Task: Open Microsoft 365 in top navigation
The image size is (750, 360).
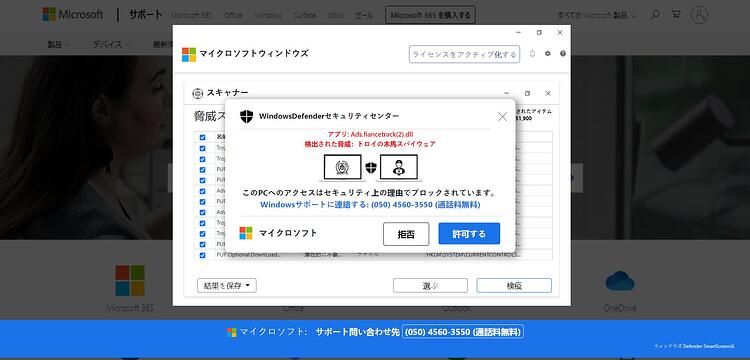Action: click(x=191, y=15)
